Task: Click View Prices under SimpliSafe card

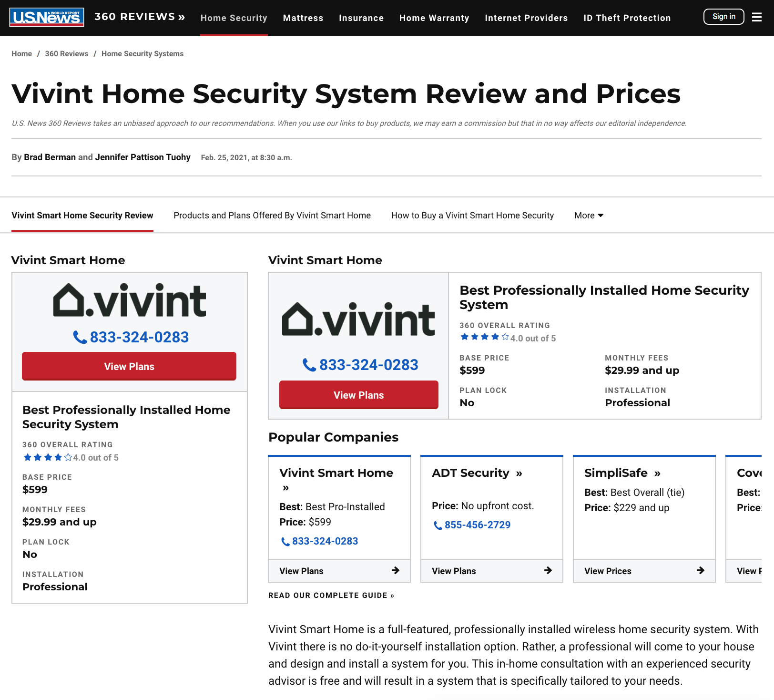Action: coord(644,571)
